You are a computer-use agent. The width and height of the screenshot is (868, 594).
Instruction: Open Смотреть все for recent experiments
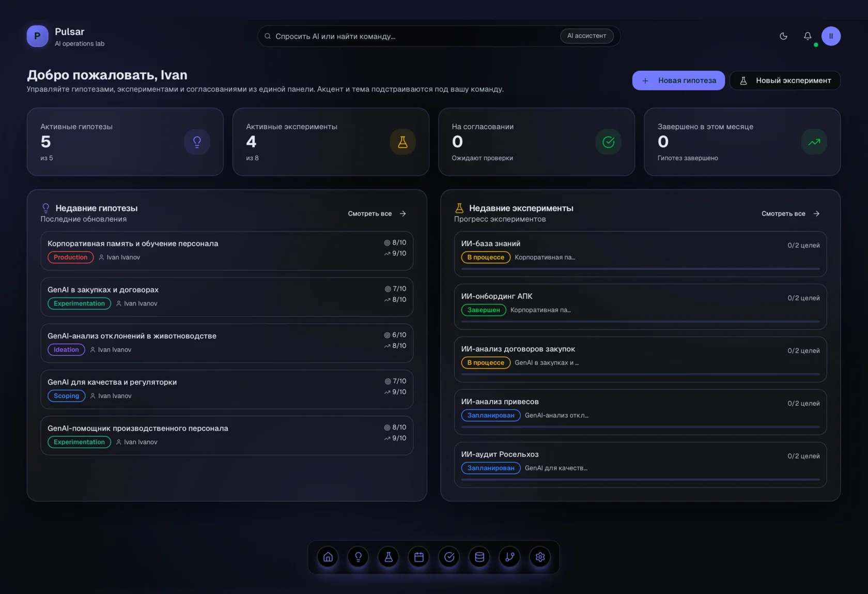(x=790, y=214)
